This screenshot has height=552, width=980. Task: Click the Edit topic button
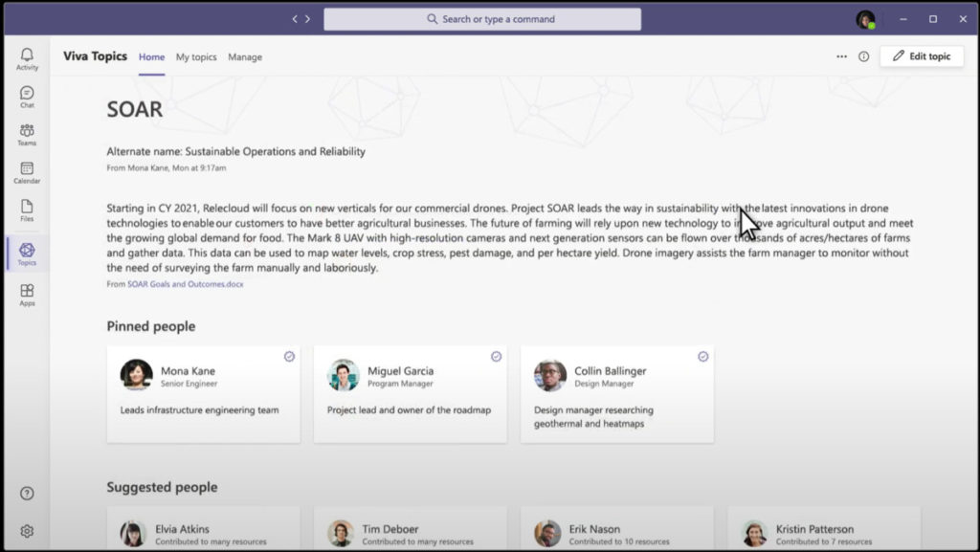(x=922, y=56)
